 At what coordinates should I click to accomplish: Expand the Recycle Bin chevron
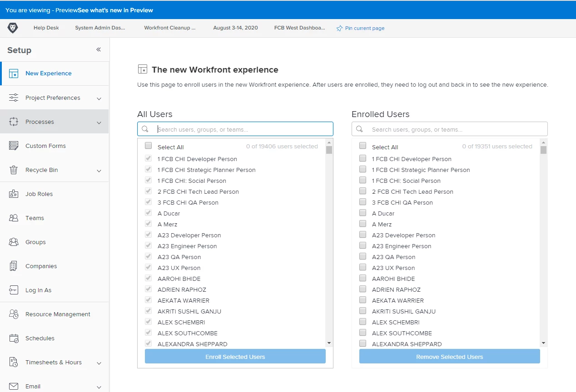(99, 171)
